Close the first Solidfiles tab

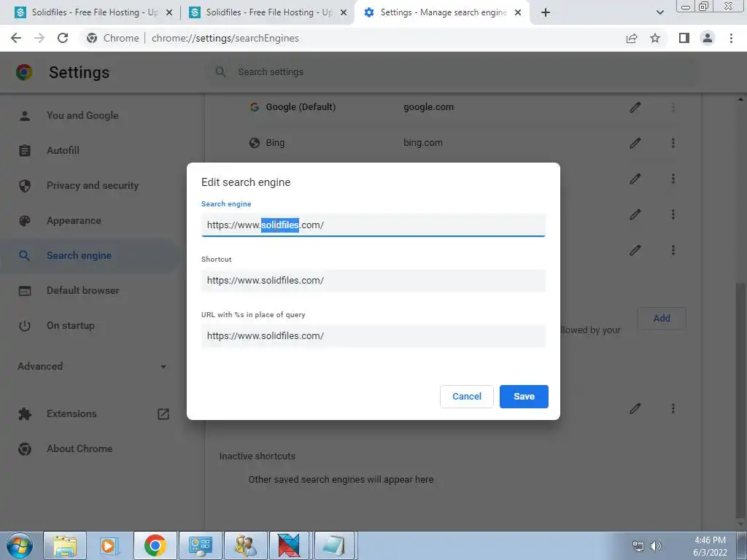[x=169, y=12]
